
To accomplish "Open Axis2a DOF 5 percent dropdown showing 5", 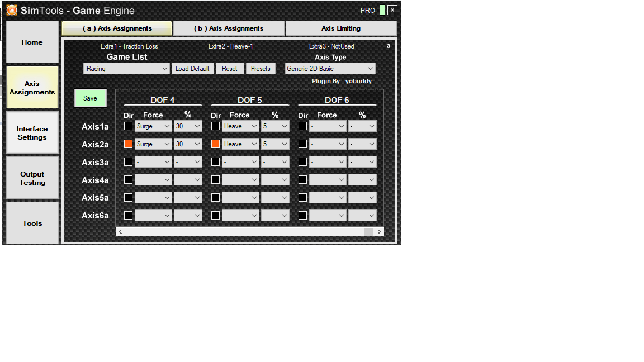I will 275,144.
